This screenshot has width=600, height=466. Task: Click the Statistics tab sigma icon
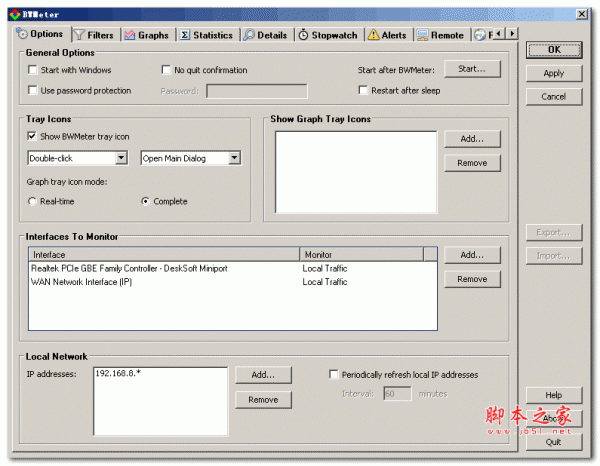tap(185, 35)
